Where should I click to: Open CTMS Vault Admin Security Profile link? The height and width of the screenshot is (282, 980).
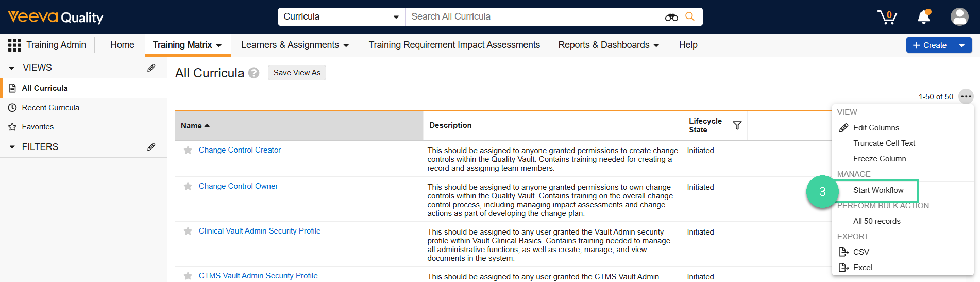(258, 276)
